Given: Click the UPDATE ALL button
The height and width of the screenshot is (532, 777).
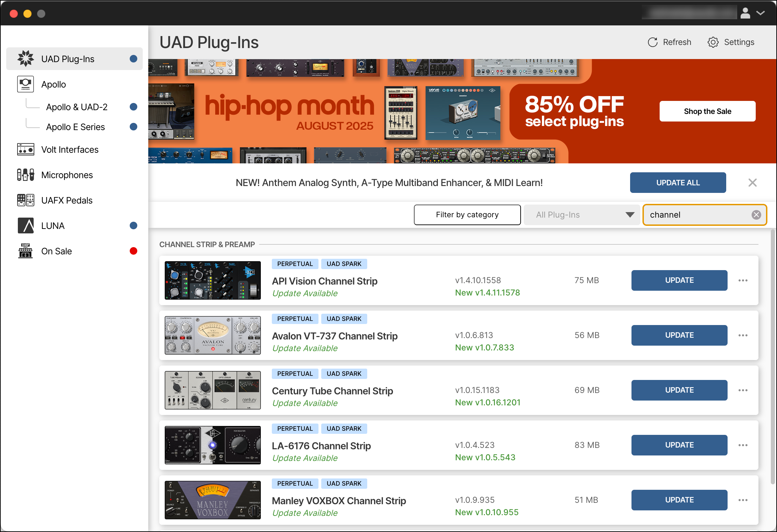Looking at the screenshot, I should click(678, 183).
